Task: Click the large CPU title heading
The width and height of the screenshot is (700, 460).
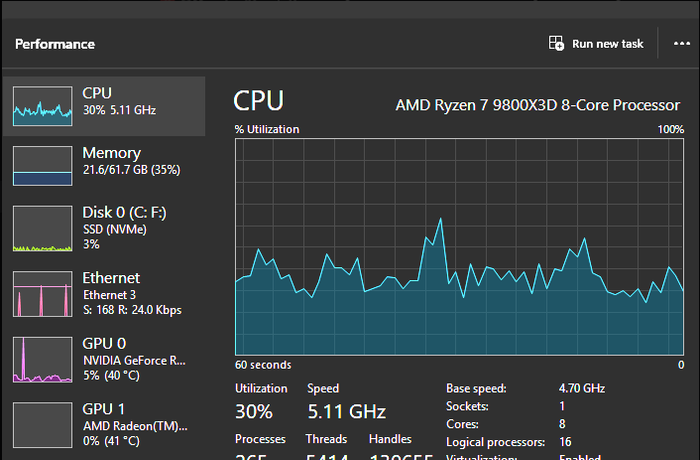Action: pyautogui.click(x=258, y=101)
